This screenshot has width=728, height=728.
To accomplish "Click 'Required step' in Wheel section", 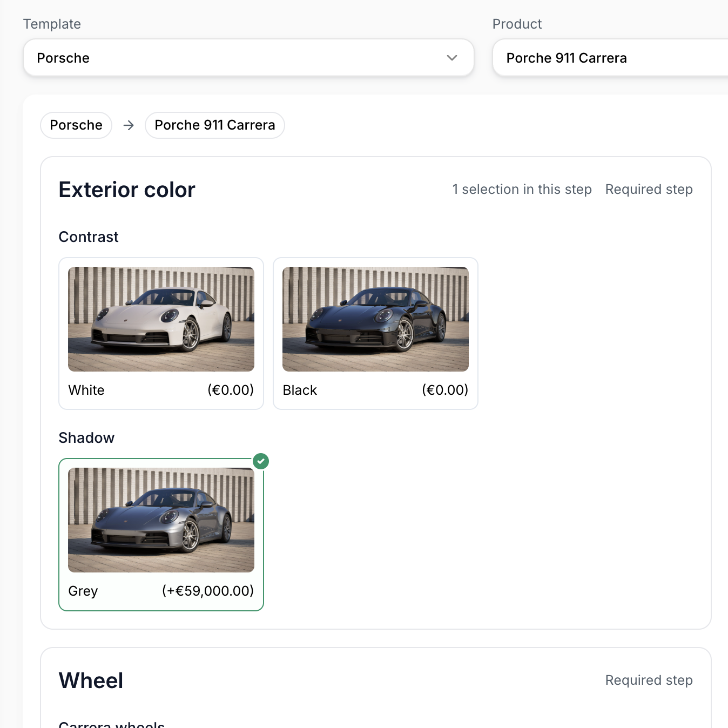I will (649, 680).
